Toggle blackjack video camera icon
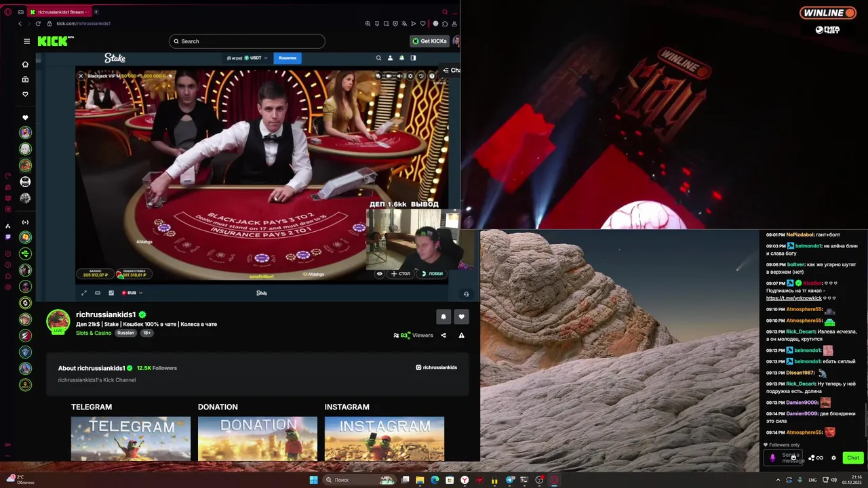868x488 pixels. [388, 76]
